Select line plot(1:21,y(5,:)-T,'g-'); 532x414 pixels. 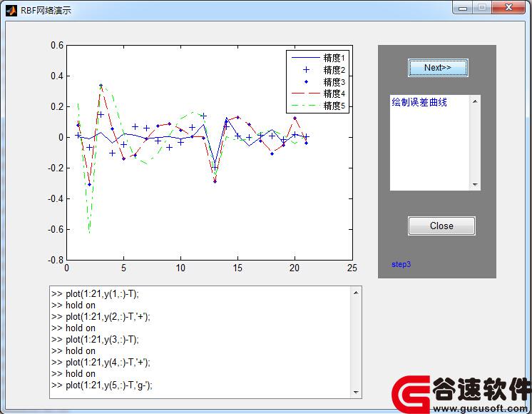click(x=102, y=385)
